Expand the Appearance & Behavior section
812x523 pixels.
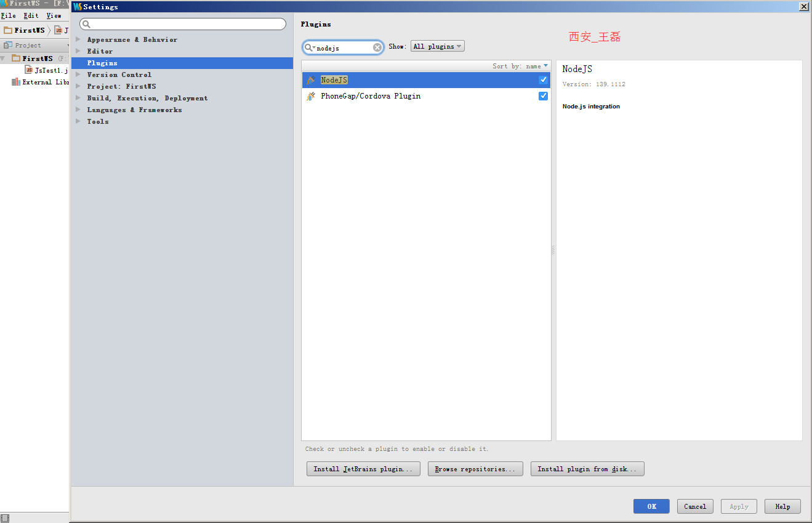78,39
